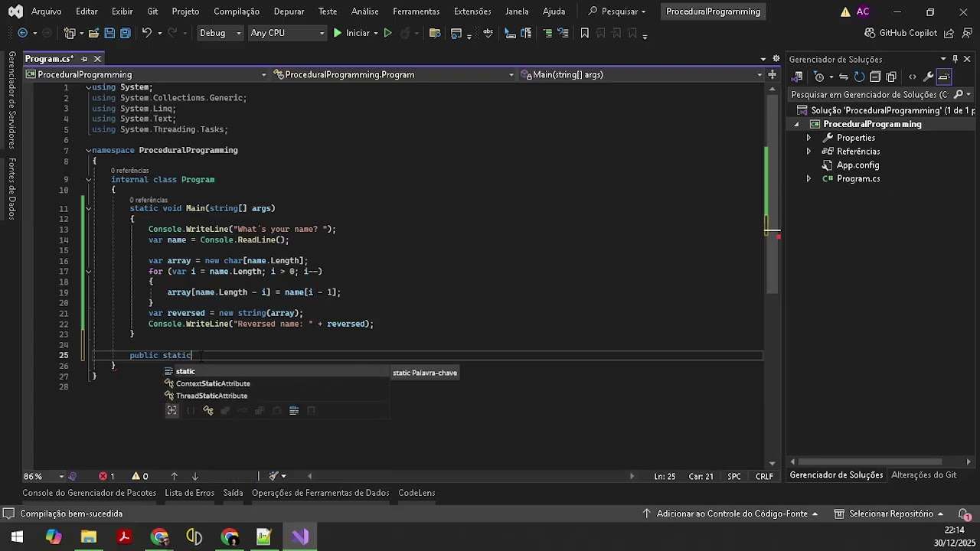
Task: Click the notifications bell in status bar
Action: (x=965, y=514)
